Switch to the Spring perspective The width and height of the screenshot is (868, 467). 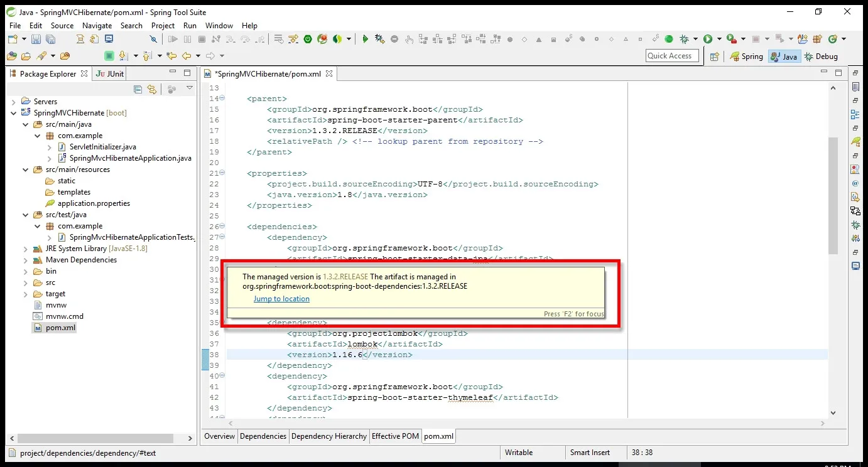pos(746,56)
